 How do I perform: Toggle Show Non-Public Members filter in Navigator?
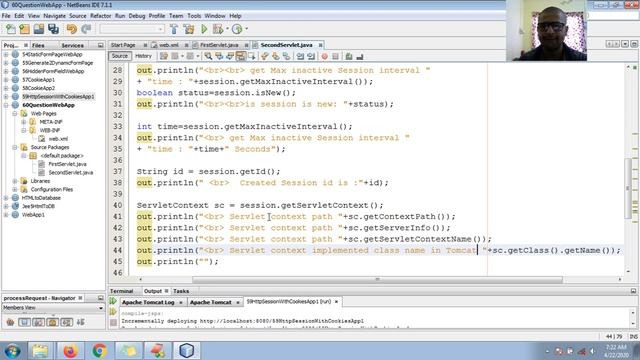(53, 322)
